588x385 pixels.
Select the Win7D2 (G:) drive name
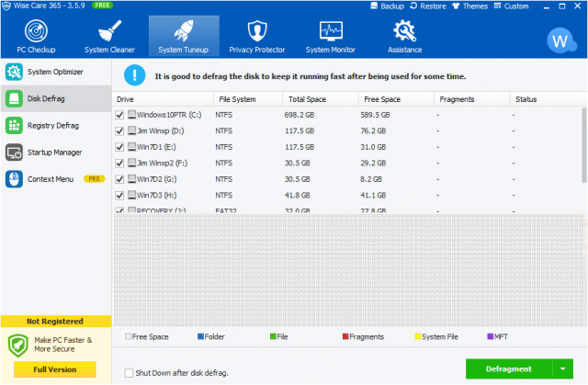[x=157, y=179]
